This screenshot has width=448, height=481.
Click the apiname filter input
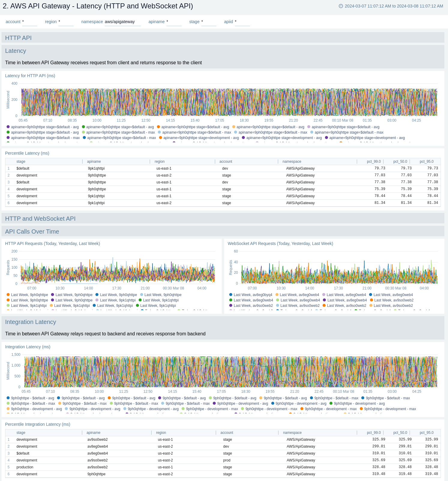tap(174, 22)
